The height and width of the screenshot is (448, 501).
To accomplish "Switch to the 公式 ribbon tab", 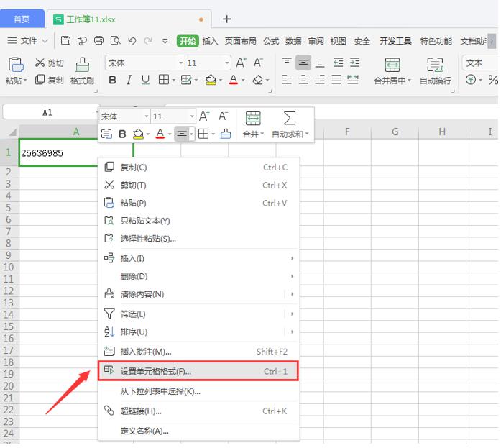I will (x=271, y=41).
